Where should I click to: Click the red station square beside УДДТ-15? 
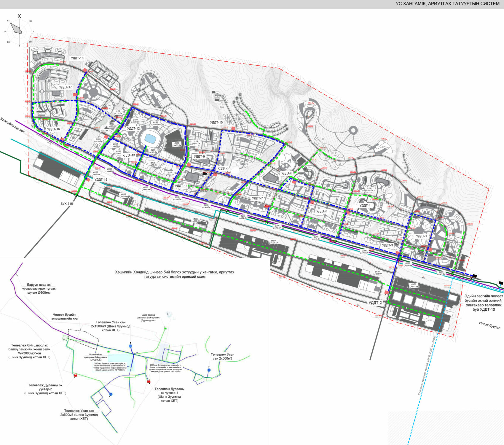(x=88, y=179)
